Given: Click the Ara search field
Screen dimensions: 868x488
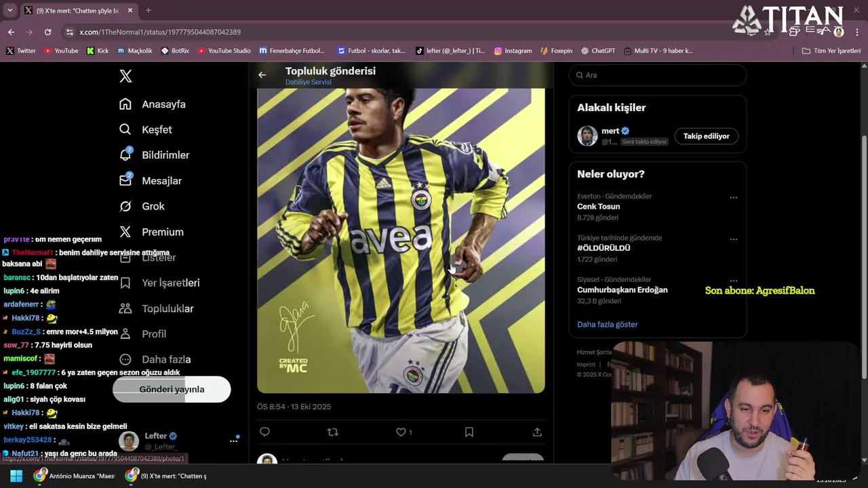Looking at the screenshot, I should [658, 75].
